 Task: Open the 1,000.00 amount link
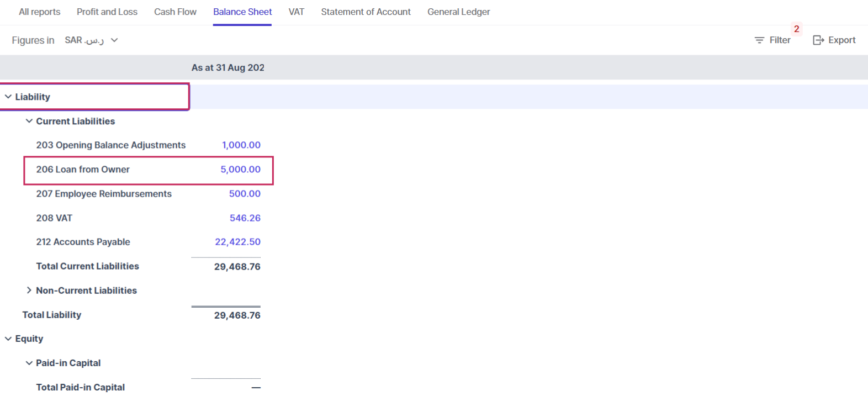click(x=241, y=145)
